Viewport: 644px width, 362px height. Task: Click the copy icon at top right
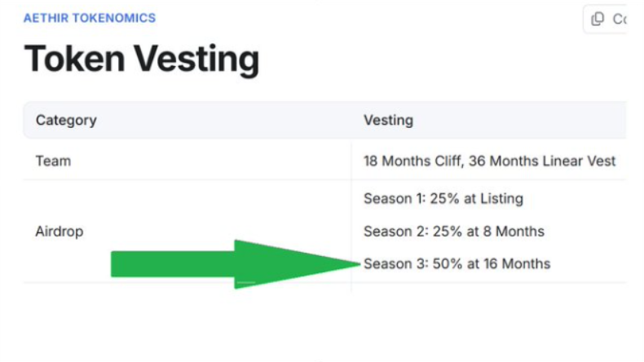(598, 19)
